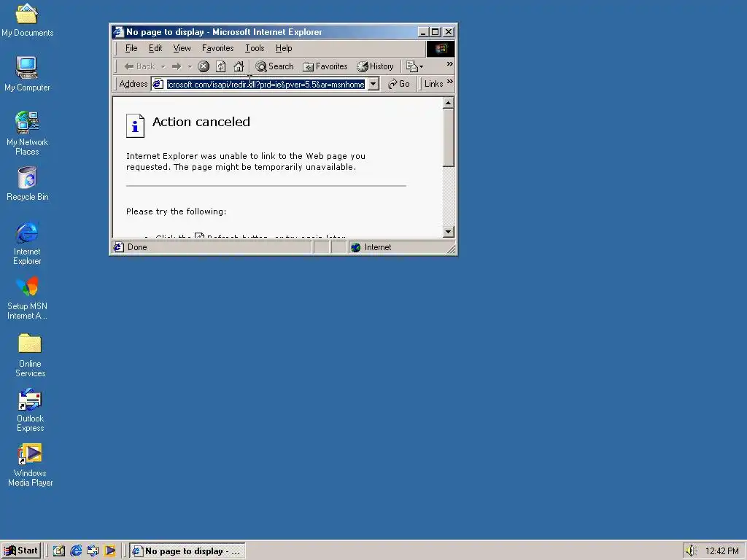Select the Recycle Bin icon
Image resolution: width=747 pixels, height=560 pixels.
coord(27,183)
